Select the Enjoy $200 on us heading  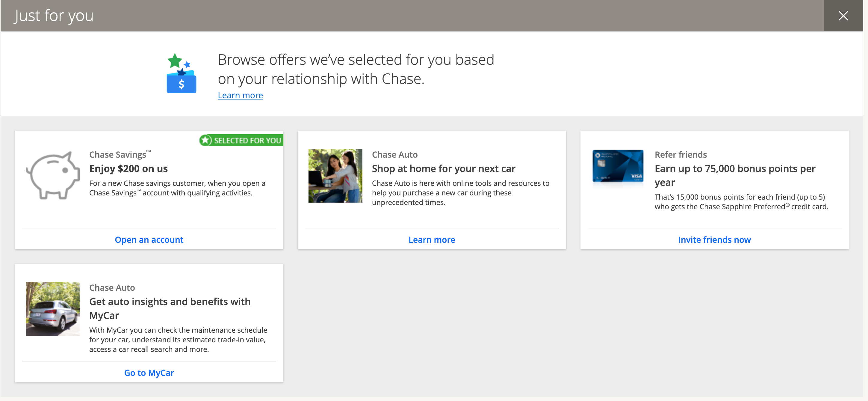click(x=128, y=168)
